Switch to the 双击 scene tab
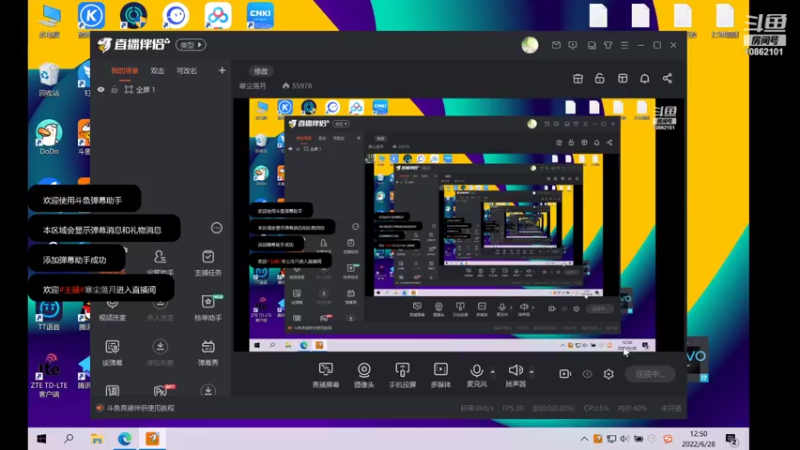800x450 pixels. pyautogui.click(x=157, y=71)
